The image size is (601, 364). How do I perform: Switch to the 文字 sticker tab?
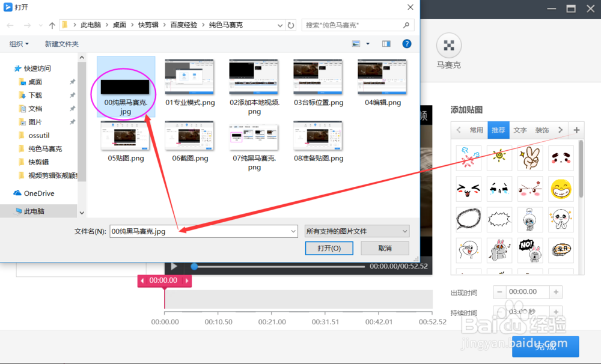[x=520, y=130]
